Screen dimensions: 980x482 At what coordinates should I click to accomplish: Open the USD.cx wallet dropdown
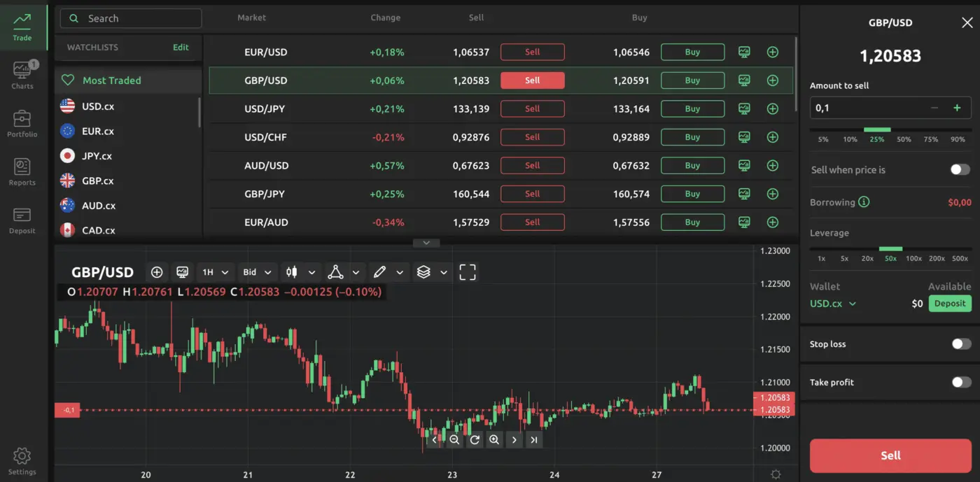click(x=833, y=304)
